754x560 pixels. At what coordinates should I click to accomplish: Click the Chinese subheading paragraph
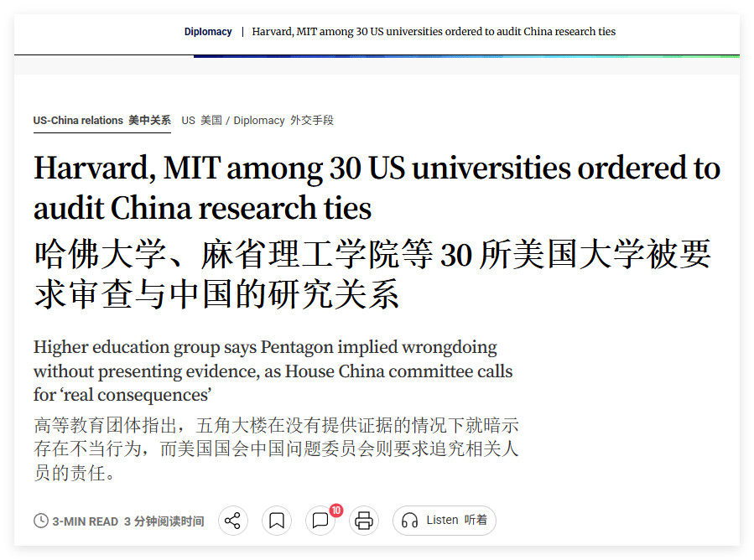coord(276,449)
